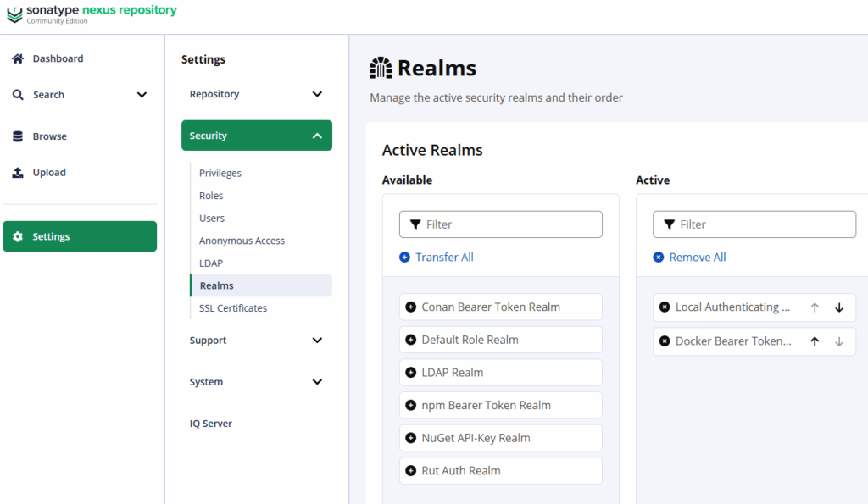The width and height of the screenshot is (868, 504).
Task: Open Anonymous Access under Security
Action: pos(242,241)
